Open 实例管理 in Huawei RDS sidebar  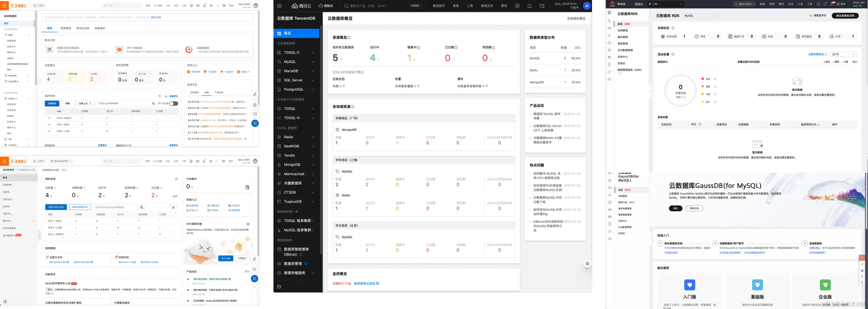[622, 31]
